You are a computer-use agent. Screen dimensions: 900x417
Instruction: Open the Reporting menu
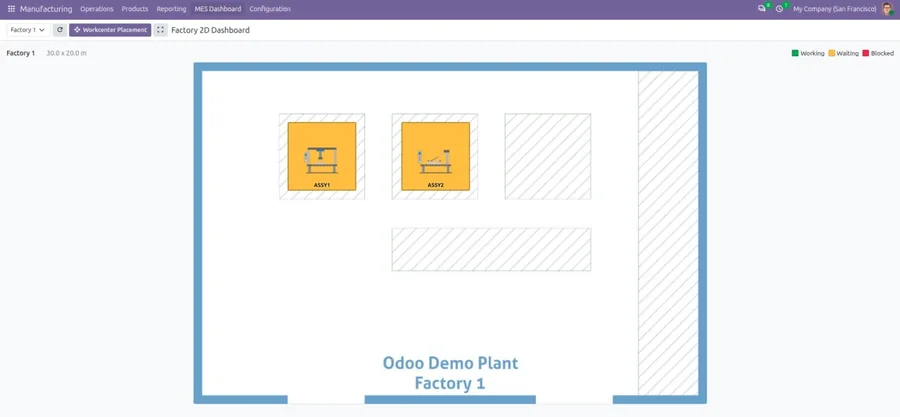tap(171, 9)
